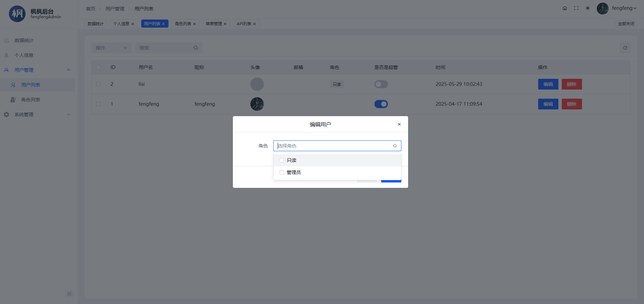Close the 角色列表 tab via its X
This screenshot has width=644, height=304.
tap(194, 24)
